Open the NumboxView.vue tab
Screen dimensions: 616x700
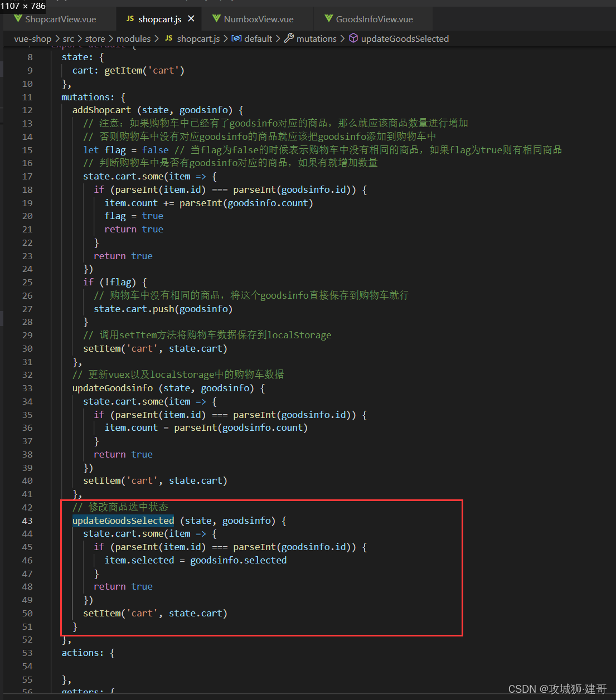point(258,19)
